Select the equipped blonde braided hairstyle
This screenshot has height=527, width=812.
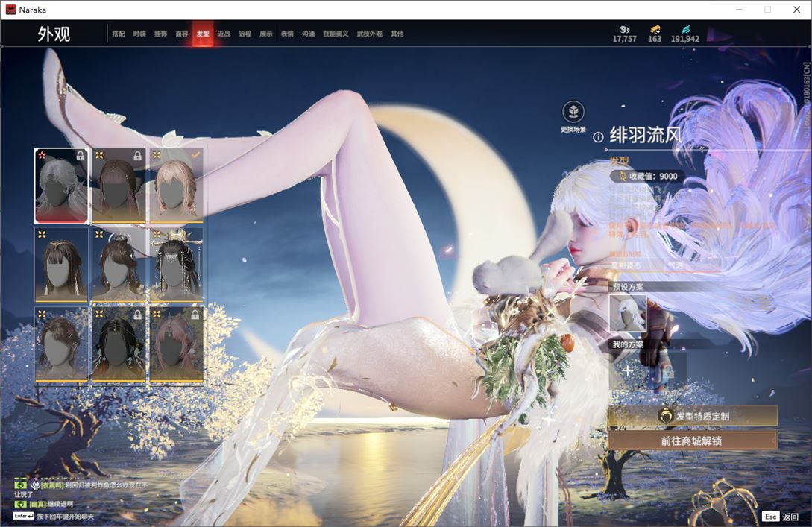click(176, 186)
